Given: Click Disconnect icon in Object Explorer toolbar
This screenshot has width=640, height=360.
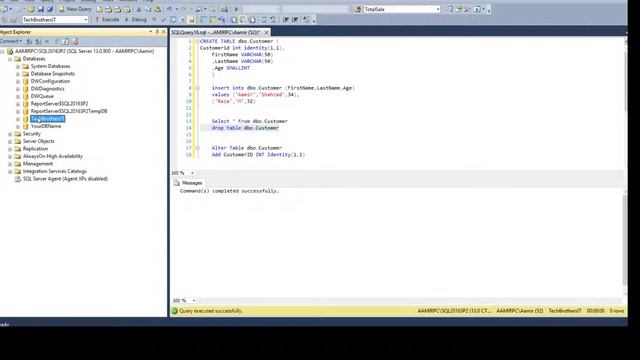Looking at the screenshot, I should [x=38, y=41].
